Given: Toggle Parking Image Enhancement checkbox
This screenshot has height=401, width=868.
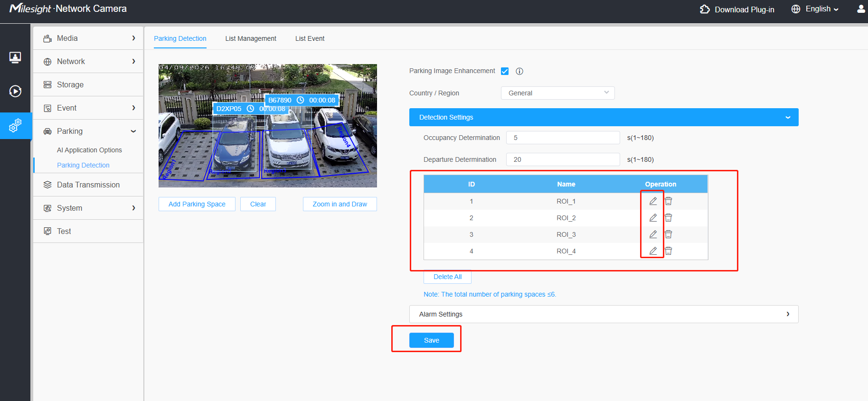Looking at the screenshot, I should (x=505, y=71).
